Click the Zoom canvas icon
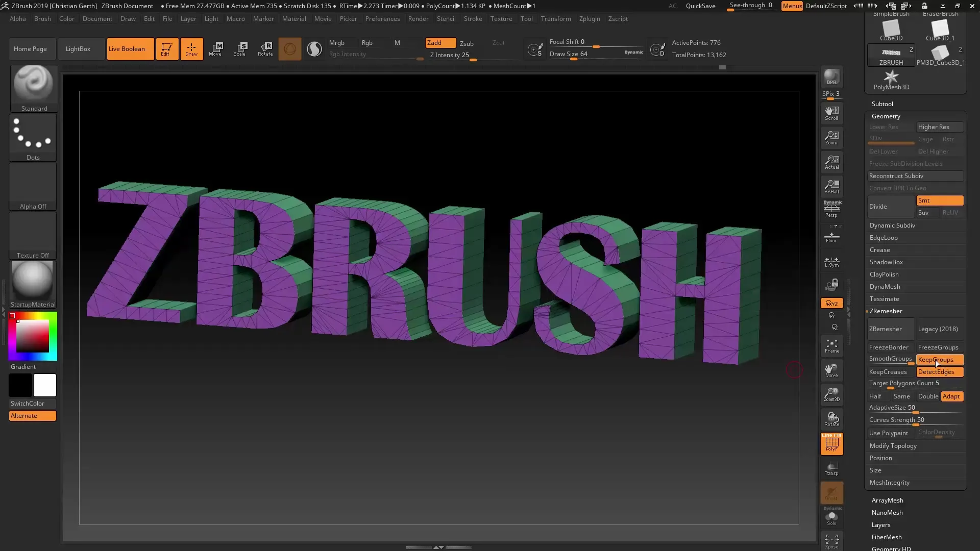 pyautogui.click(x=831, y=138)
